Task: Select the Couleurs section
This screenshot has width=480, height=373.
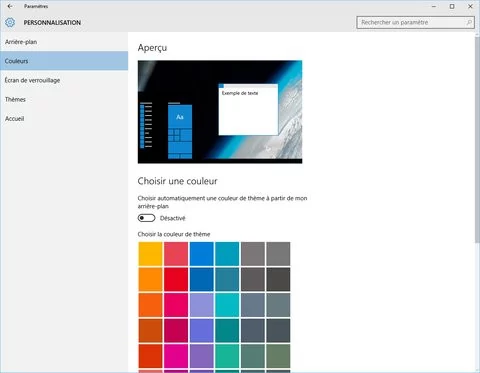Action: 64,61
